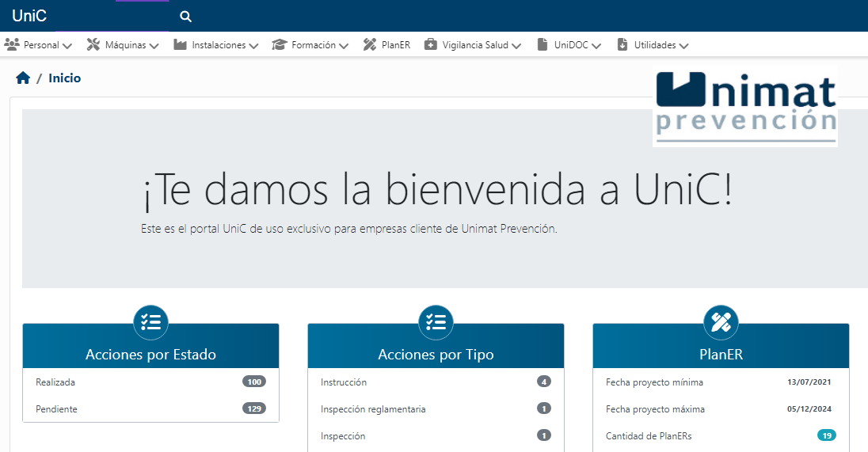Select the Instrucción row
Screen dimensions: 868x452
tap(436, 382)
